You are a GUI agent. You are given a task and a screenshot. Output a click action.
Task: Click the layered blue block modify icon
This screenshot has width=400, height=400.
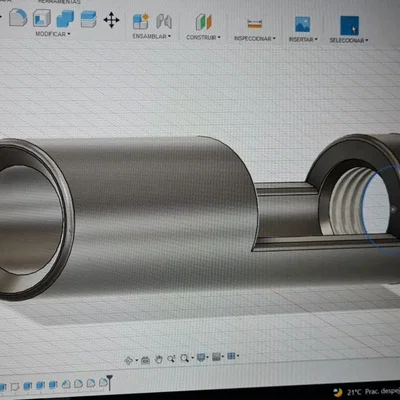pyautogui.click(x=88, y=19)
